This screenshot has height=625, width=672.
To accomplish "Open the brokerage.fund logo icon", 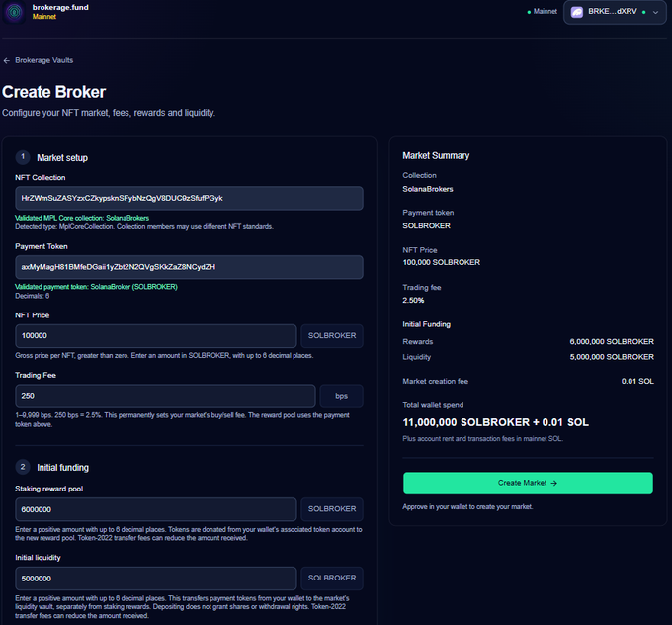I will pos(14,12).
